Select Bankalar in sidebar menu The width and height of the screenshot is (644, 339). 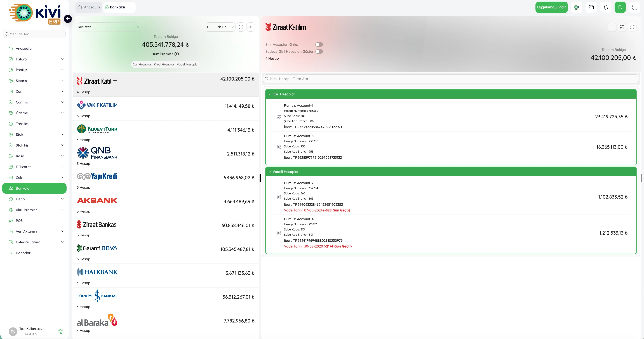point(34,188)
